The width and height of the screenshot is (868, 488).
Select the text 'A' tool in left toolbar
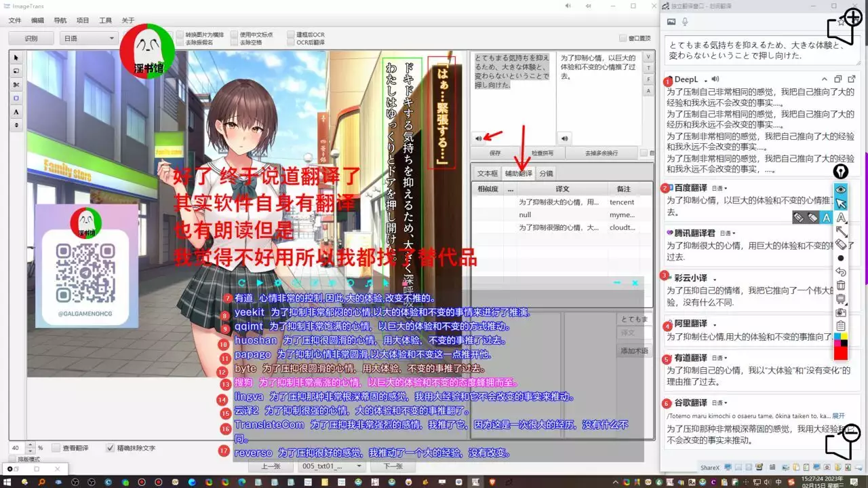[16, 111]
